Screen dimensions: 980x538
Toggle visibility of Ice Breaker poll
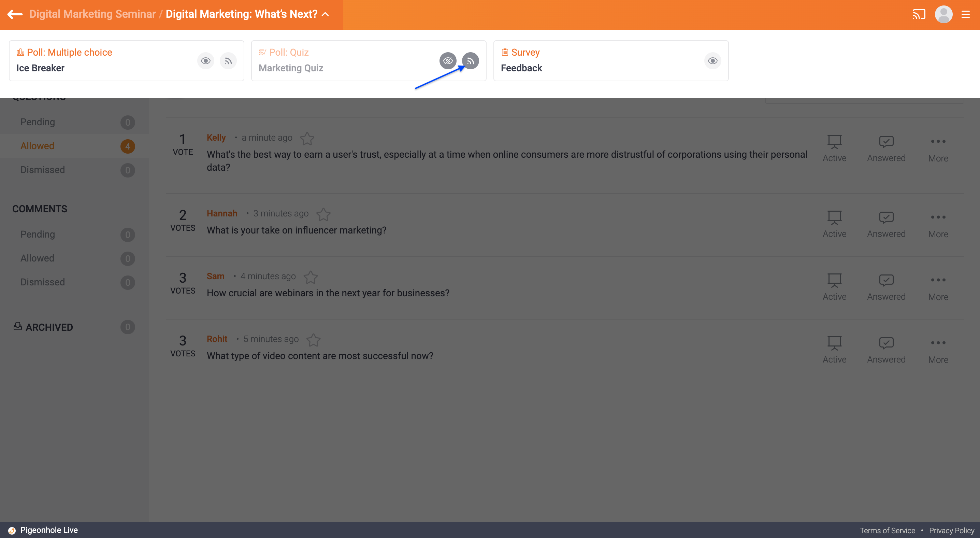206,61
